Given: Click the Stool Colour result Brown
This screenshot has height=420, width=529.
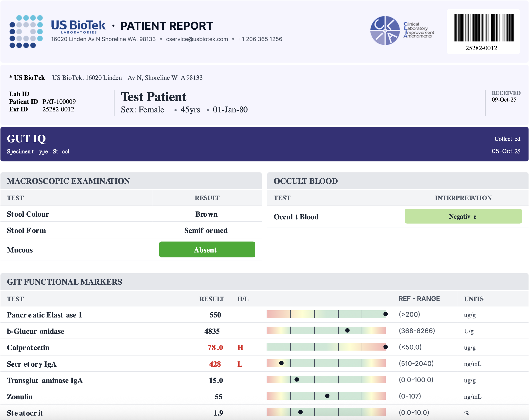Looking at the screenshot, I should click(206, 214).
